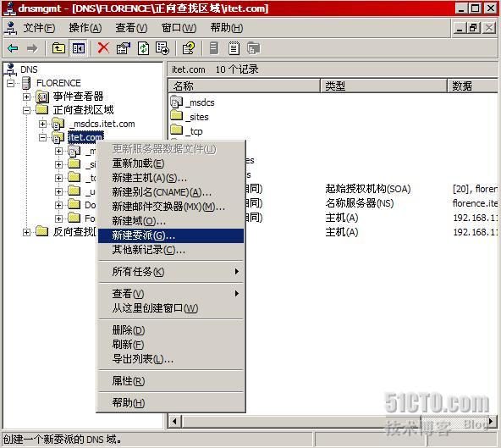Select the _msdcs zone icon in list
The width and height of the screenshot is (501, 448).
click(x=176, y=102)
